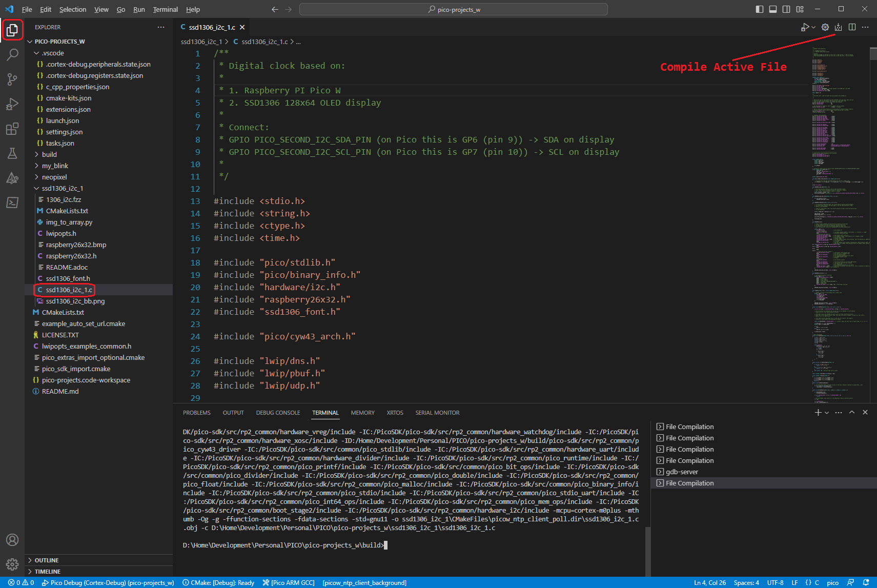Click errors and warnings count in status bar

click(21, 582)
